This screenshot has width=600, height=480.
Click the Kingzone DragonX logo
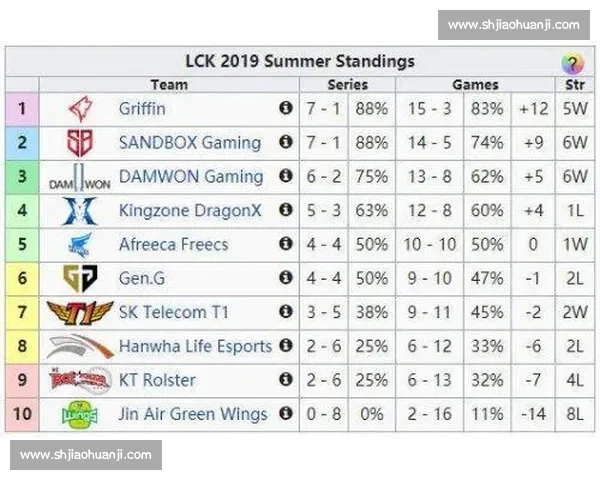click(x=79, y=211)
